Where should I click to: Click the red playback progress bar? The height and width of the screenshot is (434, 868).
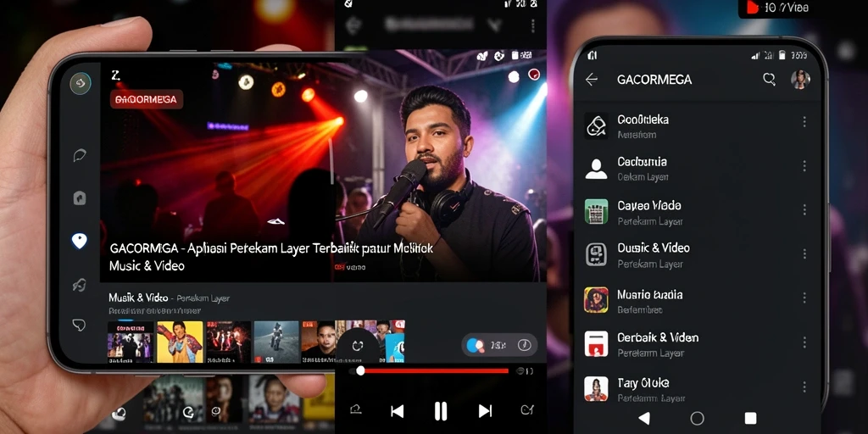point(435,371)
